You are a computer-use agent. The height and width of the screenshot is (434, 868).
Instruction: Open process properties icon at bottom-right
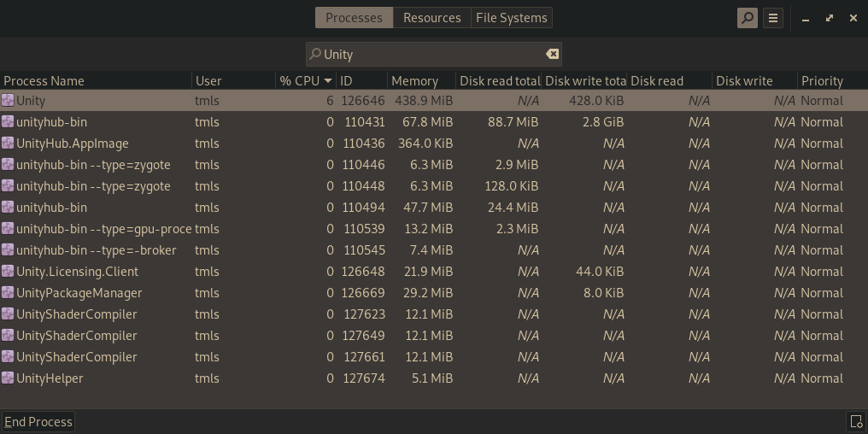point(855,421)
